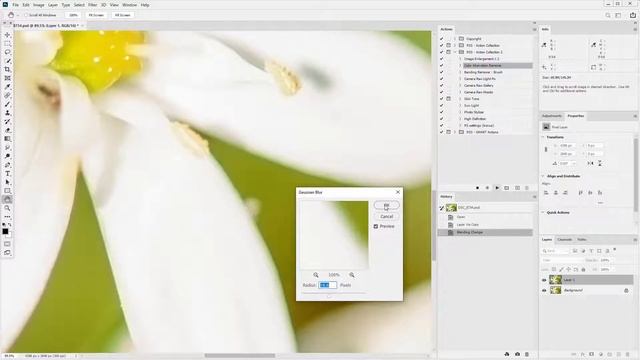This screenshot has height=360, width=640.
Task: Click zoom out magnifier in Gaussian Blur dialog
Action: (x=316, y=275)
